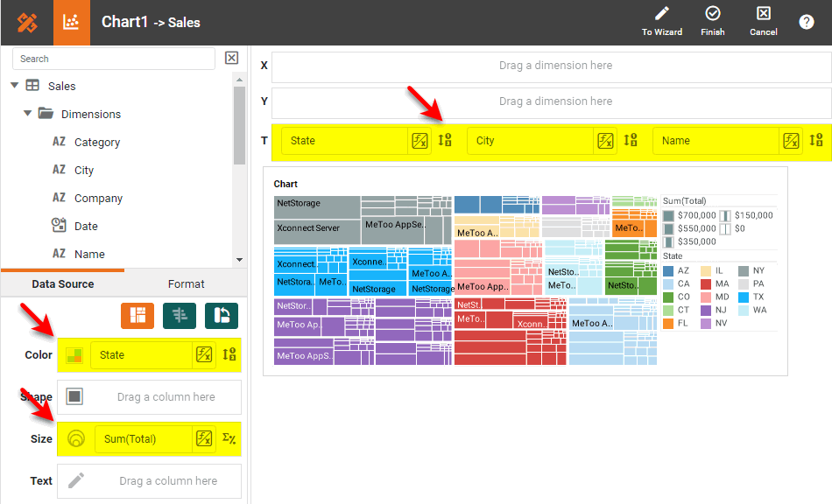Viewport: 832px width, 504px height.
Task: Open the chart style icon in the header
Action: coord(72,23)
